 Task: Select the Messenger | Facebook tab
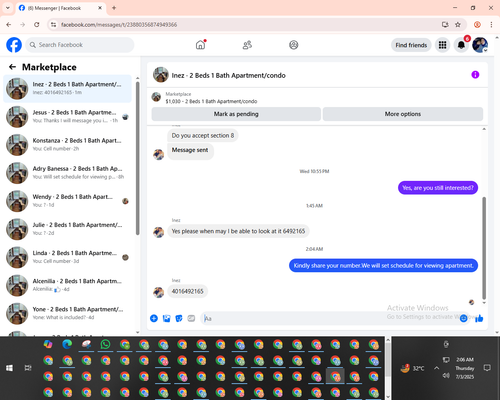(x=61, y=8)
